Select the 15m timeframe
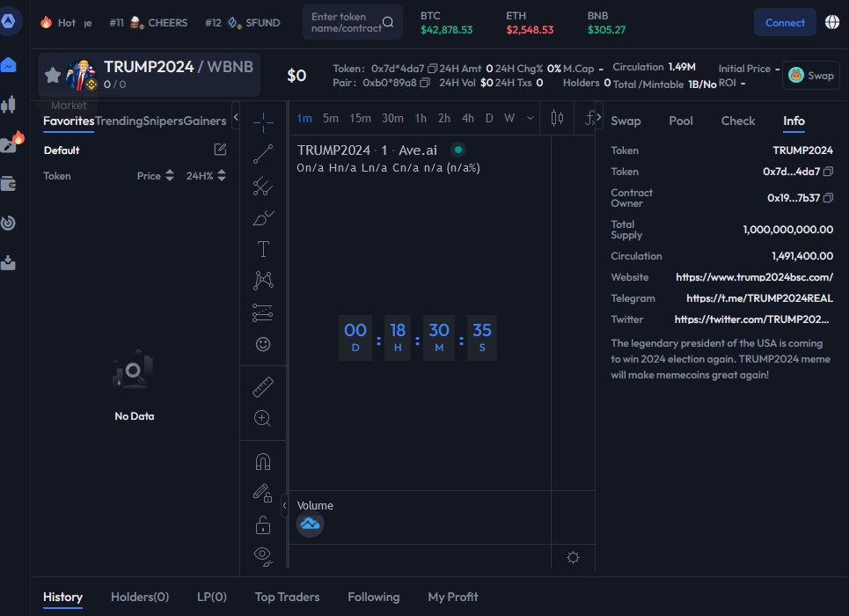The width and height of the screenshot is (849, 616). point(360,118)
